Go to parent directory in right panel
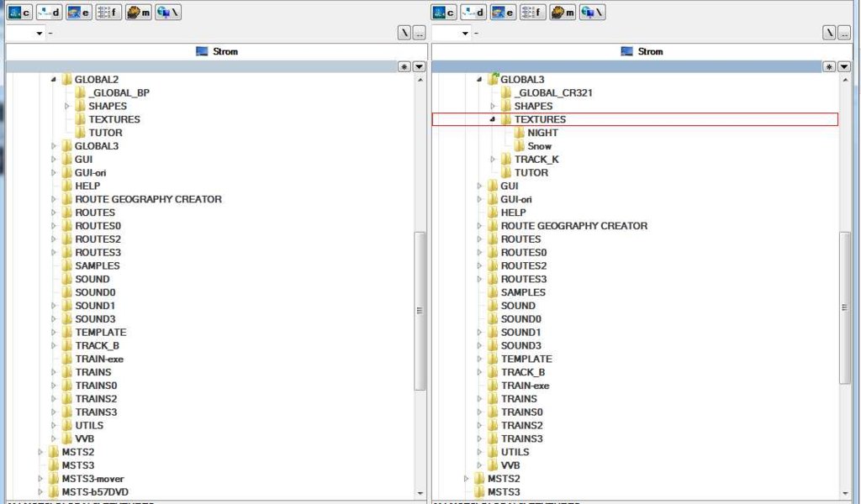This screenshot has width=861, height=504. [844, 33]
